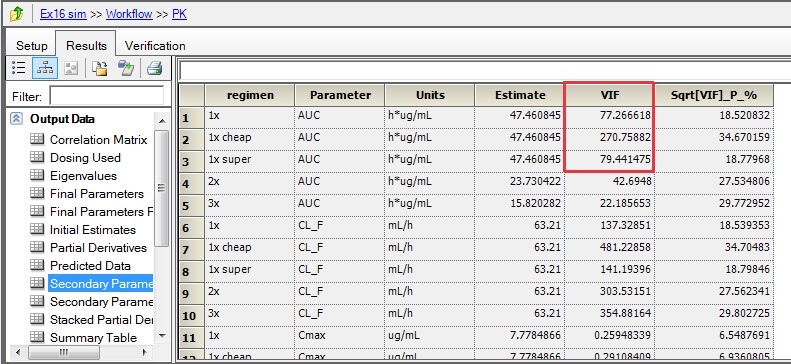Click the Correlation Matrix table icon
Image resolution: width=791 pixels, height=364 pixels.
(x=37, y=140)
